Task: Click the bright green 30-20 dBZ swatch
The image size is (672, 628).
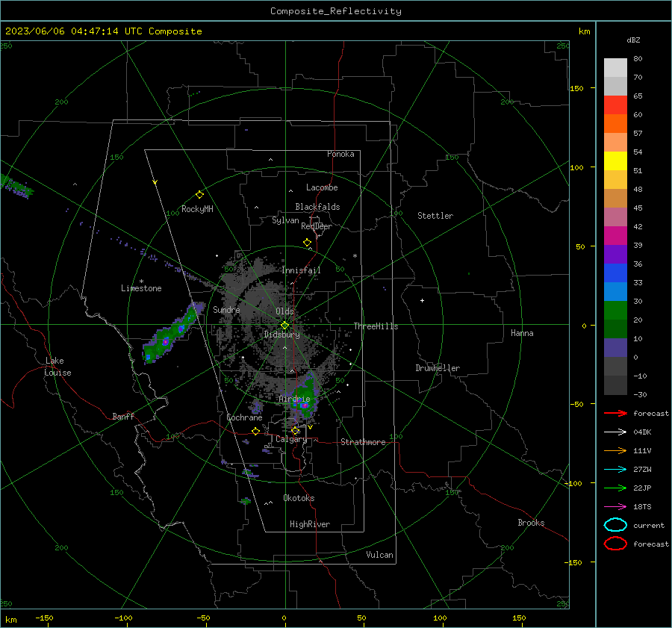Action: (615, 311)
